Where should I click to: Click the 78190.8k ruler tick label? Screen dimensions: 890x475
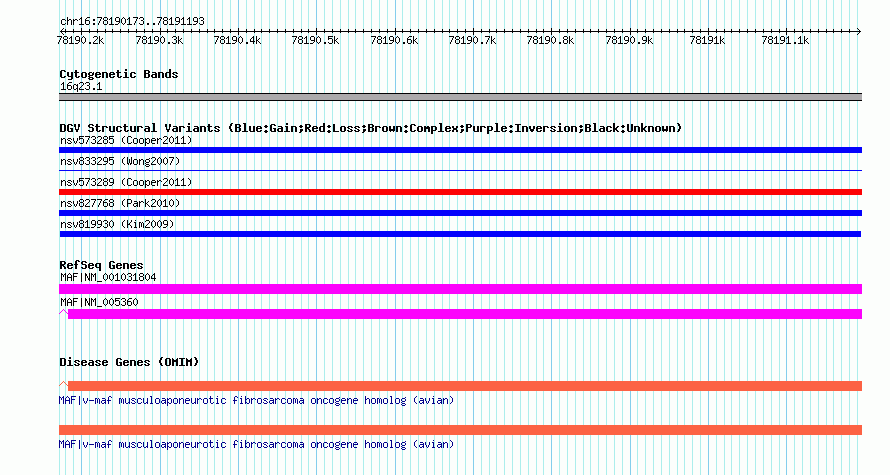point(551,40)
